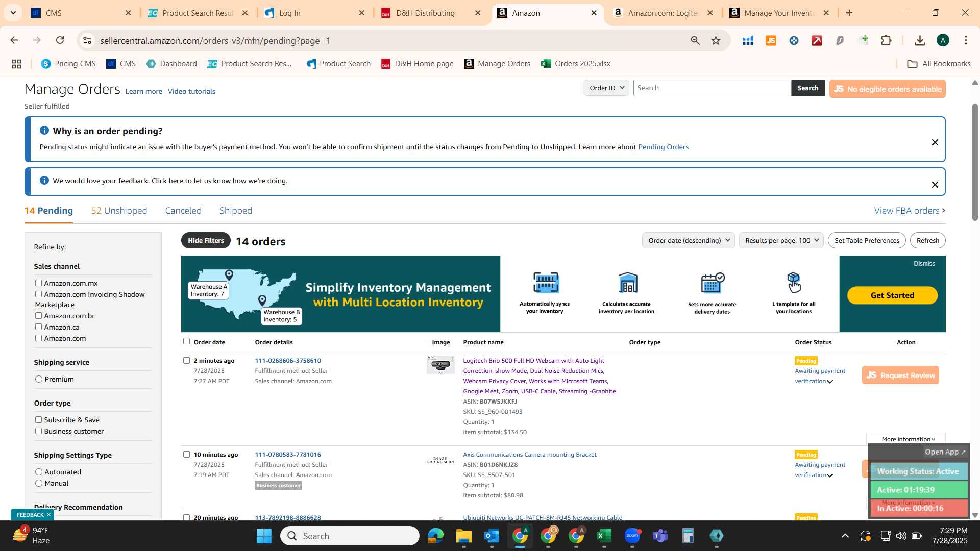Open the bookmarks apps grid icon

[16, 64]
